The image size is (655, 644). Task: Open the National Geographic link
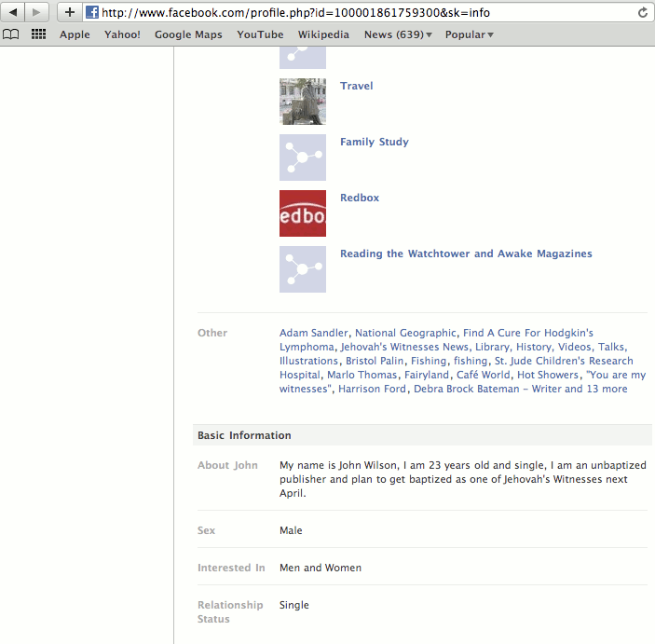tap(405, 333)
